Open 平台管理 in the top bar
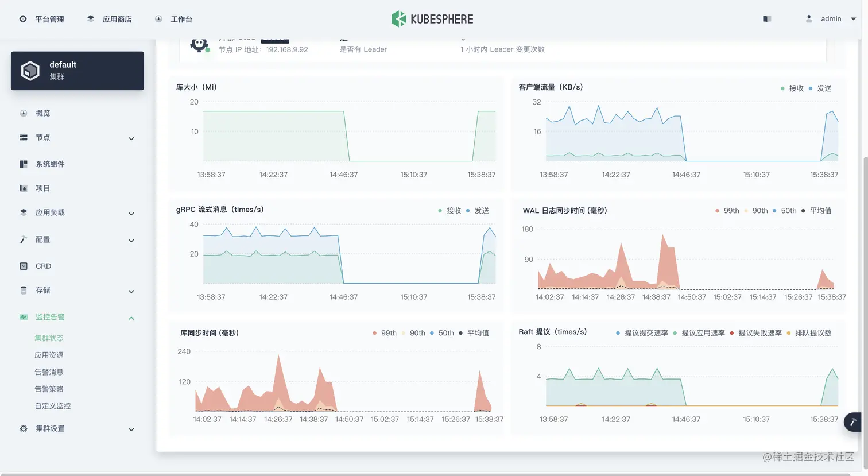 click(49, 19)
